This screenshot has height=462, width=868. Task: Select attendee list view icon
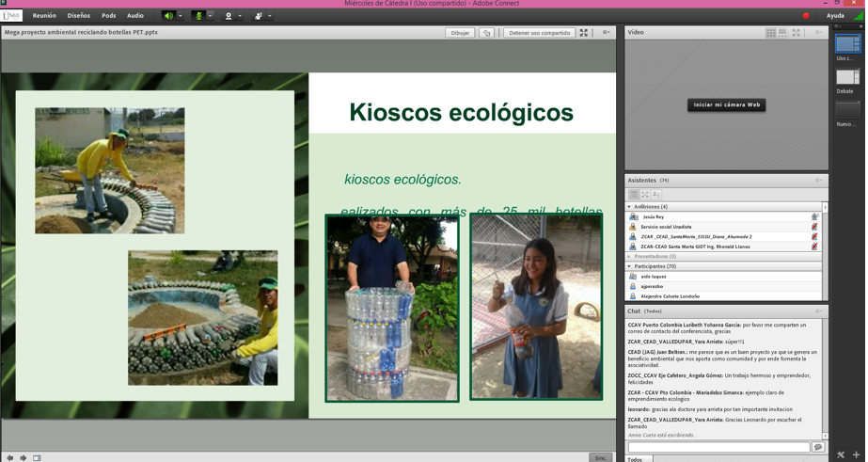coord(634,195)
